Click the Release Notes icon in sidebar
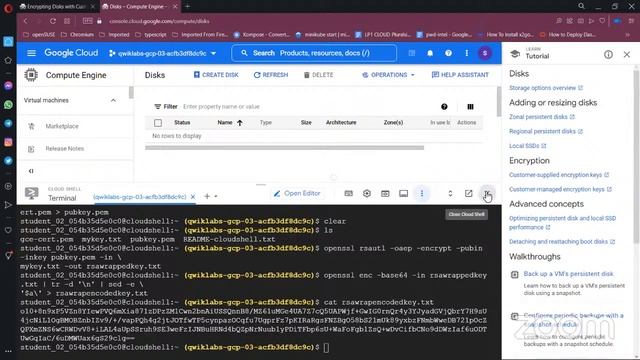Screen dimensions: 640x360 [31, 149]
